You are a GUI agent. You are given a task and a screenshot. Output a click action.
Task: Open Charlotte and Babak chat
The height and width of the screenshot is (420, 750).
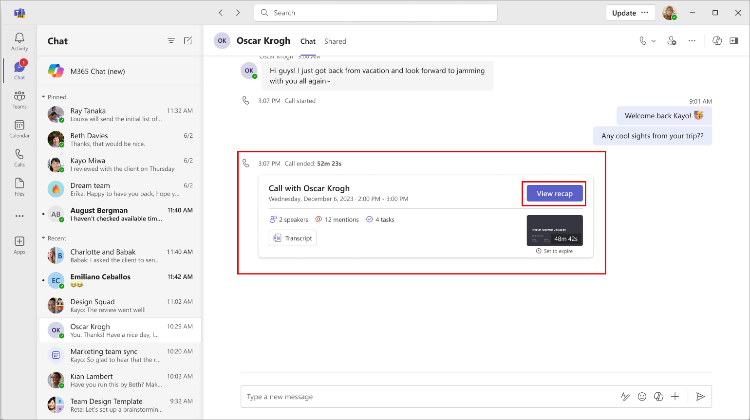[120, 255]
